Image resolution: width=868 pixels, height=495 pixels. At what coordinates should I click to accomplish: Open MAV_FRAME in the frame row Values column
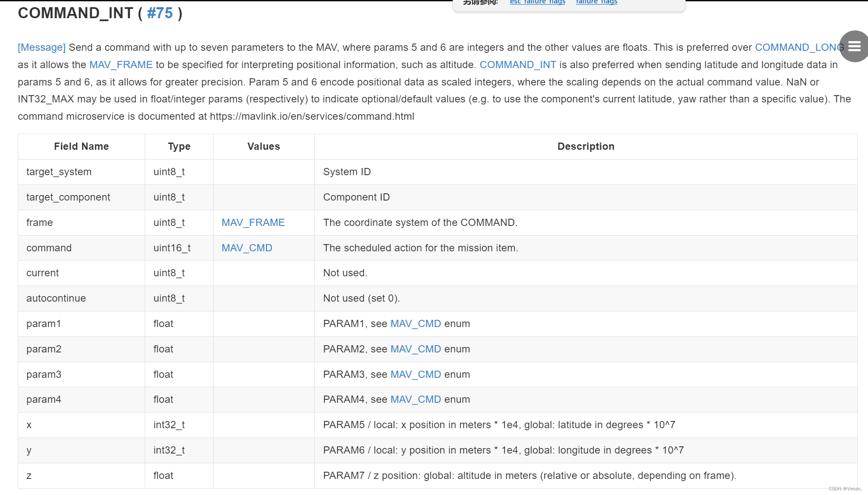click(253, 222)
